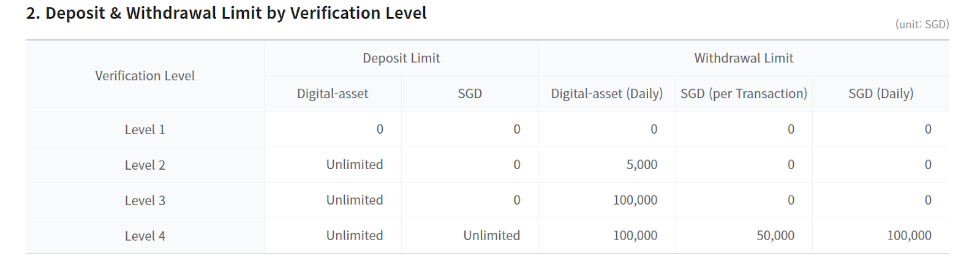Click the 5,000 daily digital-asset withdrawal value
This screenshot has height=269, width=980.
coord(641,165)
